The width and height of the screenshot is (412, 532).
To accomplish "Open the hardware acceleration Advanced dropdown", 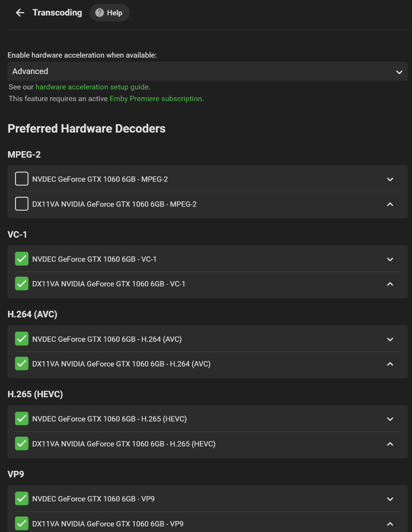I will pyautogui.click(x=207, y=71).
